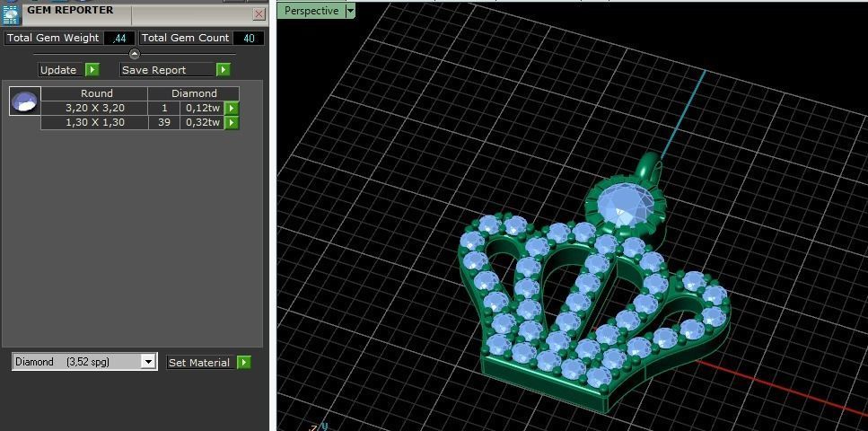
Task: Click the Gem Reporter panel icon
Action: click(11, 13)
